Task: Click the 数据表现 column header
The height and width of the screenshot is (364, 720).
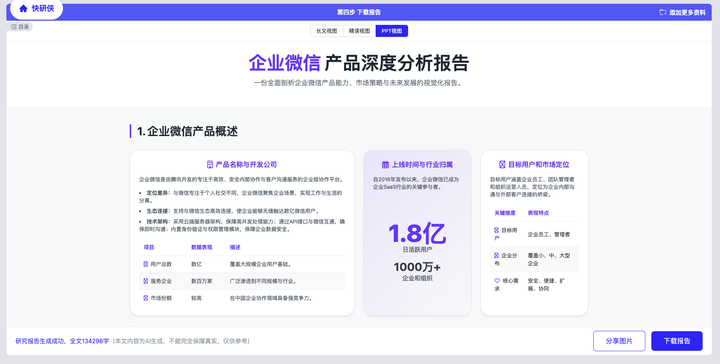Action: point(202,247)
